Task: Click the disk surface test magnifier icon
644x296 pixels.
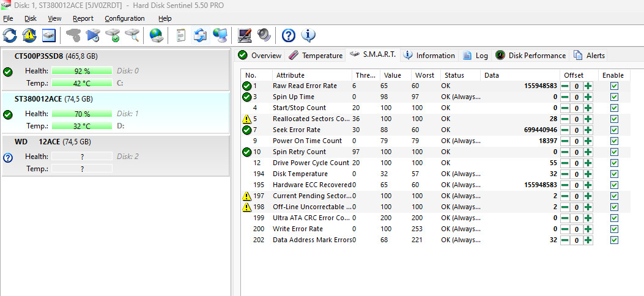Action: coord(131,35)
